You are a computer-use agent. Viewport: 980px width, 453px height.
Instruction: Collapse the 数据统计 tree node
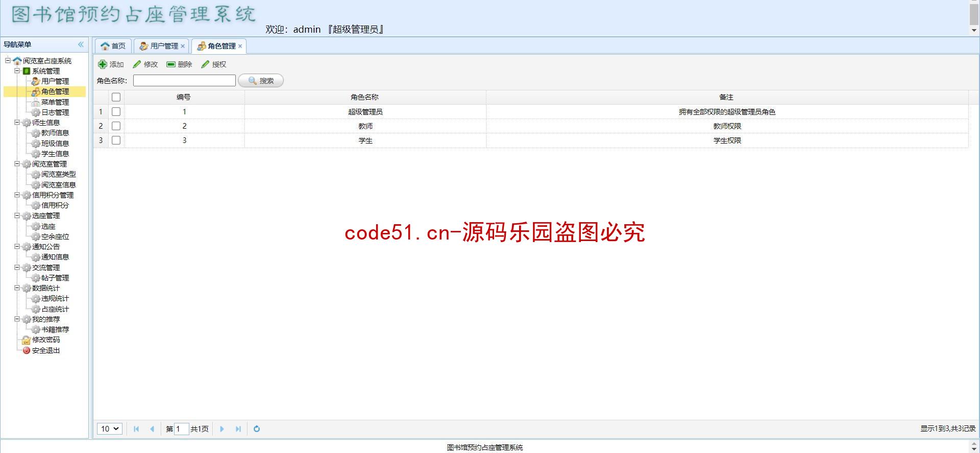tap(17, 288)
